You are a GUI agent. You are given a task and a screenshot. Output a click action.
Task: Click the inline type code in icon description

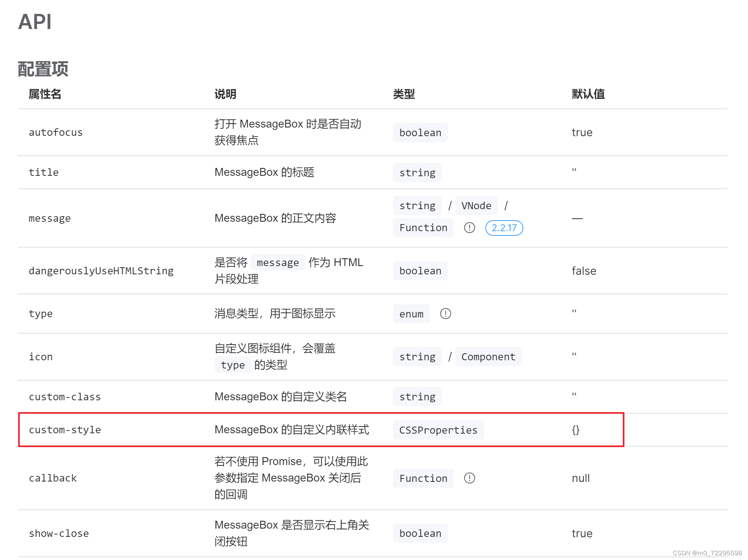coord(232,365)
